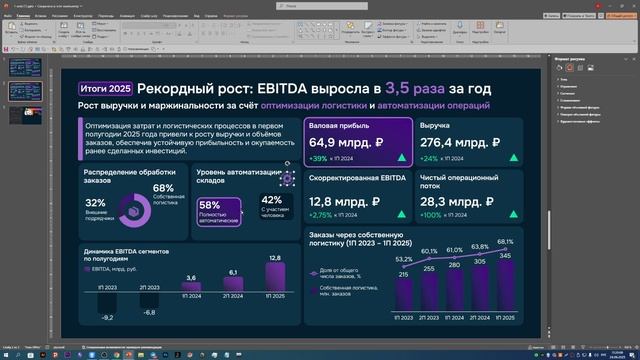Select slide 1 thumbnail

(x=25, y=67)
